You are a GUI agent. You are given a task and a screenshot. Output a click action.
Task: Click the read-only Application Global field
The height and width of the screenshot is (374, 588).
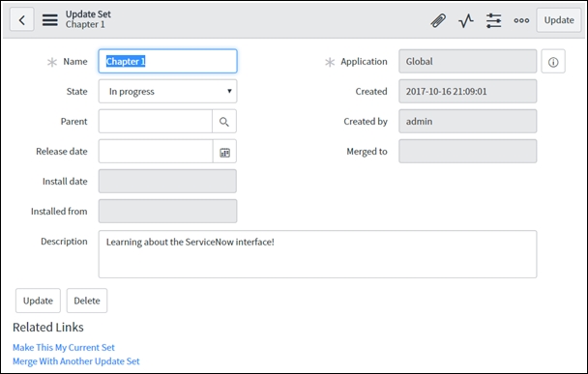468,62
